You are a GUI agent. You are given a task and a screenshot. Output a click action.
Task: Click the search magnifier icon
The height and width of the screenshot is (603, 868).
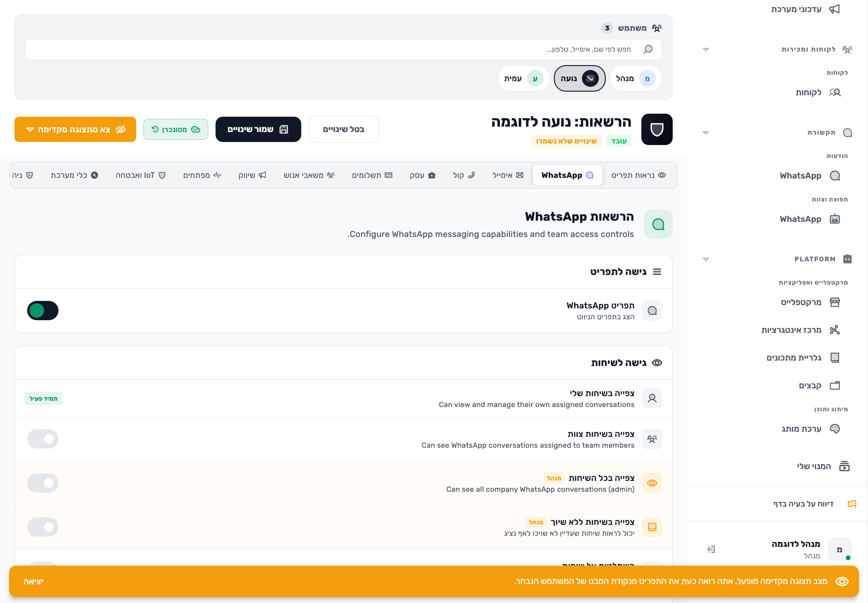[648, 49]
